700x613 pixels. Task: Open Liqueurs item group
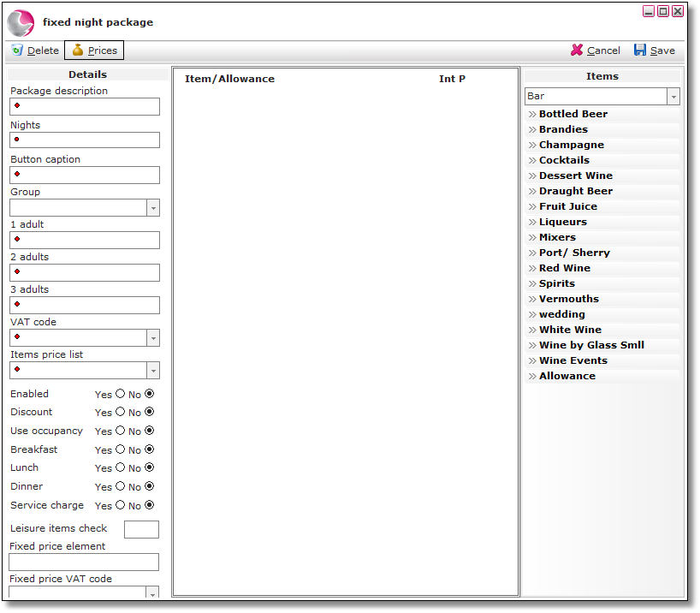point(602,222)
